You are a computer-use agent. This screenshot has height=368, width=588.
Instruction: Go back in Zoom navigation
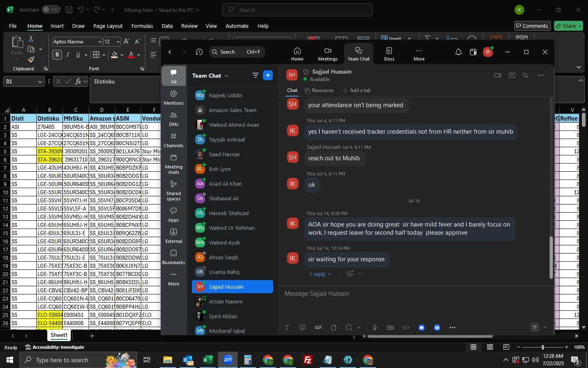pyautogui.click(x=170, y=52)
